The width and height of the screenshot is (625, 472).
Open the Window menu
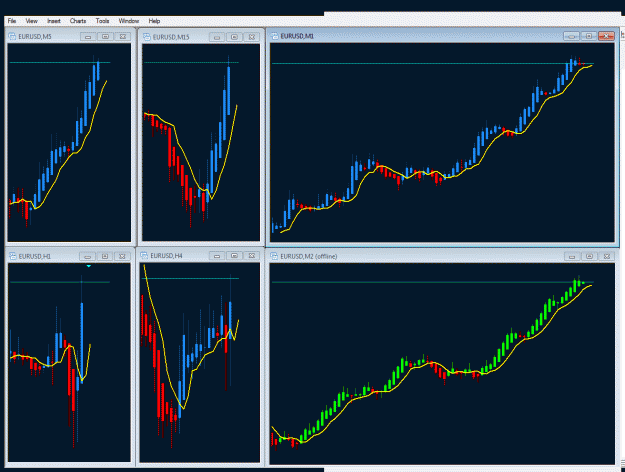129,21
